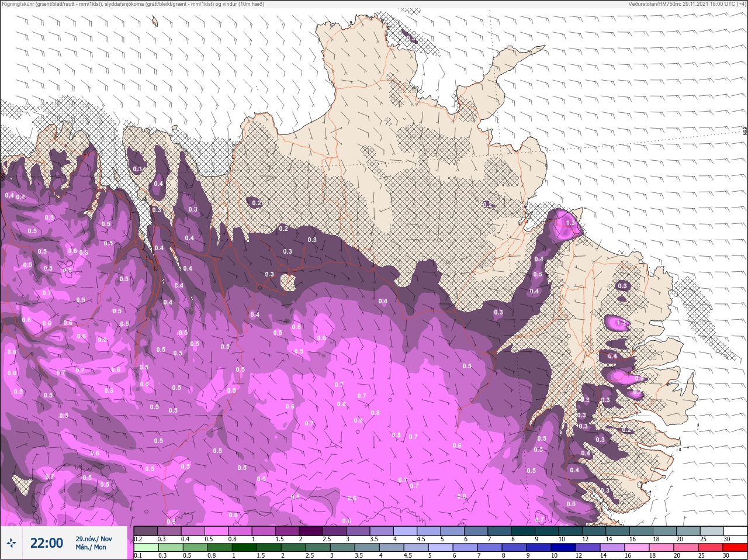748x560 pixels.
Task: Select lower legend swatch between 4.5 and 5
Action: click(x=416, y=548)
